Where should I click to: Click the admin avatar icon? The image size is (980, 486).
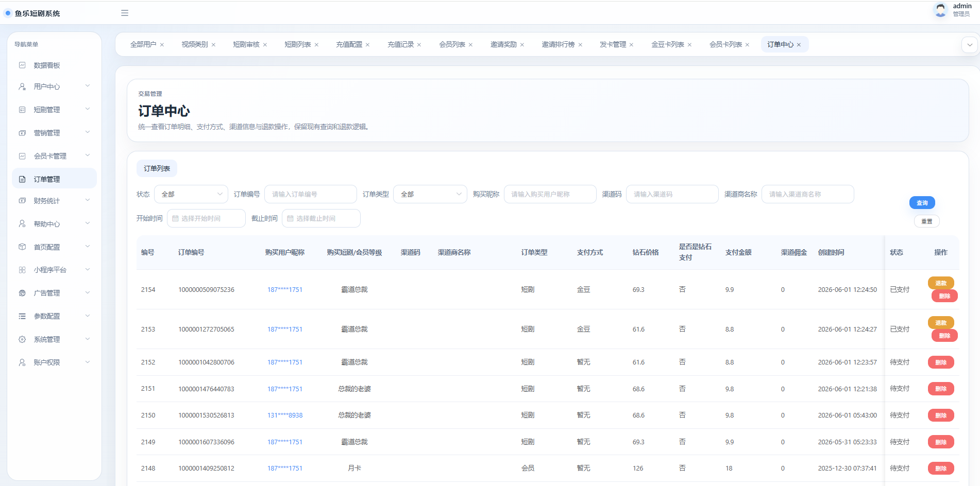point(940,10)
